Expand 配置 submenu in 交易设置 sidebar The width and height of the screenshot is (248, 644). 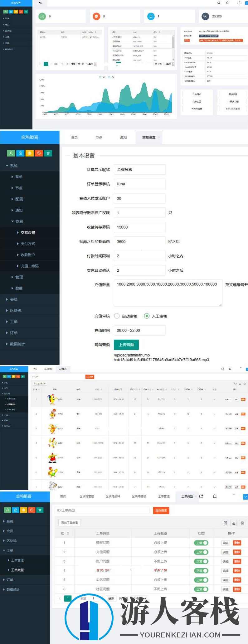click(12, 199)
